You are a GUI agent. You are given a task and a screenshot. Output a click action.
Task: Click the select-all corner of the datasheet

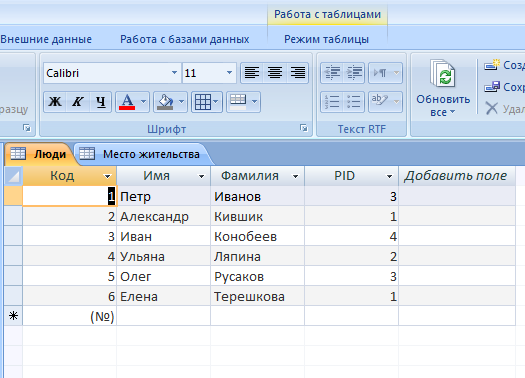[13, 176]
